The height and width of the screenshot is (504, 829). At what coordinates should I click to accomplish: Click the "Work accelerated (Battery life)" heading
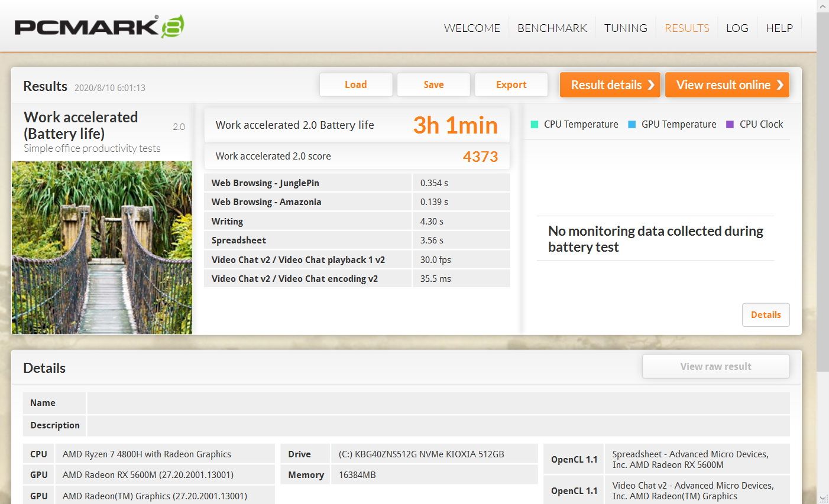81,125
